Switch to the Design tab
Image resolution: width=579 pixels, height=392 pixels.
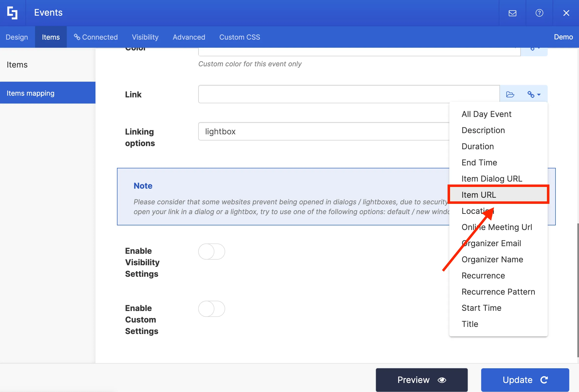coord(17,37)
